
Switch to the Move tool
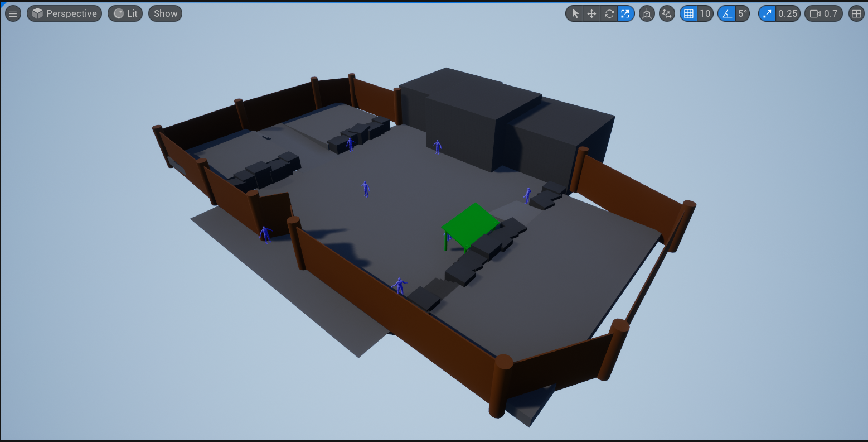(x=591, y=13)
